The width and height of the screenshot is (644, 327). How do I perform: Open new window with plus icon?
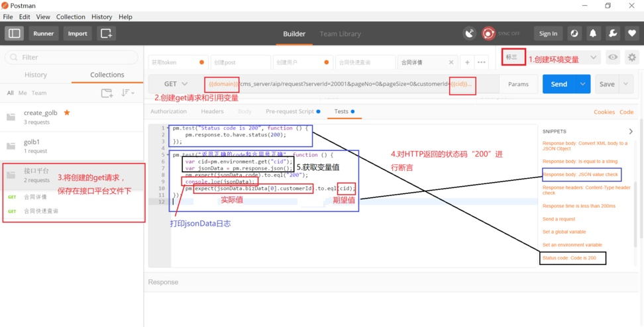(x=107, y=33)
